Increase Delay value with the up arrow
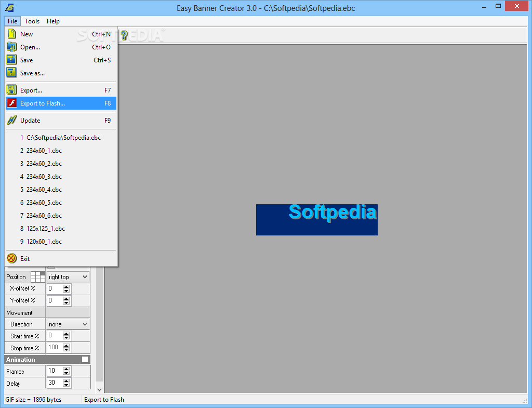 (x=66, y=380)
